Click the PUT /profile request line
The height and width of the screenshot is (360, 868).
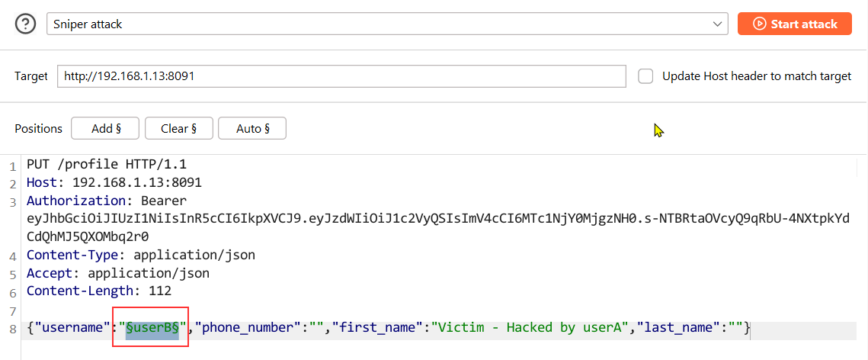point(107,165)
